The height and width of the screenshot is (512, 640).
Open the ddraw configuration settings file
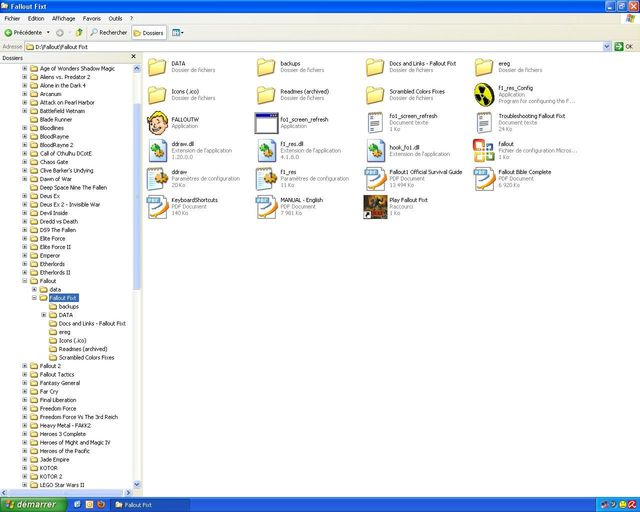click(x=158, y=179)
